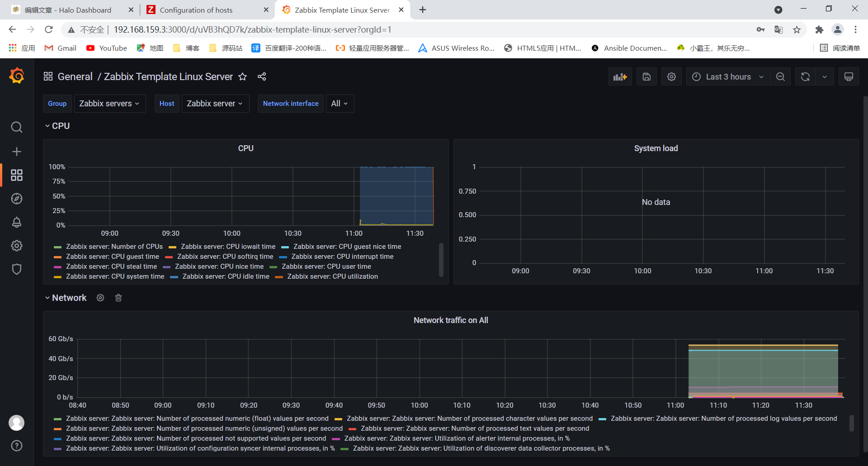Mark dashboard as favorite star
Screen dimensions: 868x466
pyautogui.click(x=243, y=76)
